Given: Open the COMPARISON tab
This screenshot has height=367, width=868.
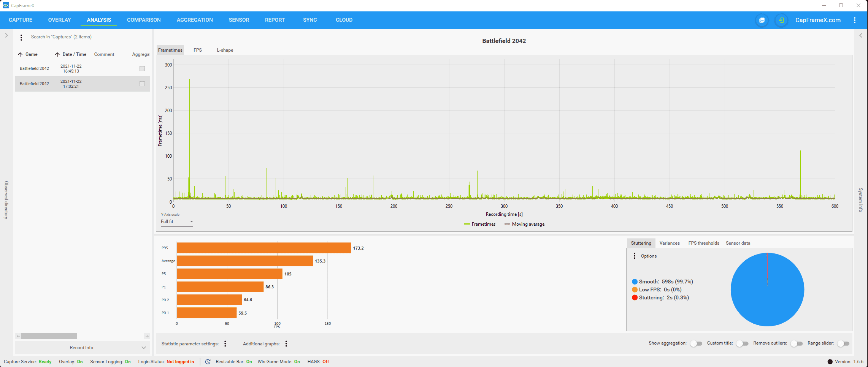Looking at the screenshot, I should point(144,20).
